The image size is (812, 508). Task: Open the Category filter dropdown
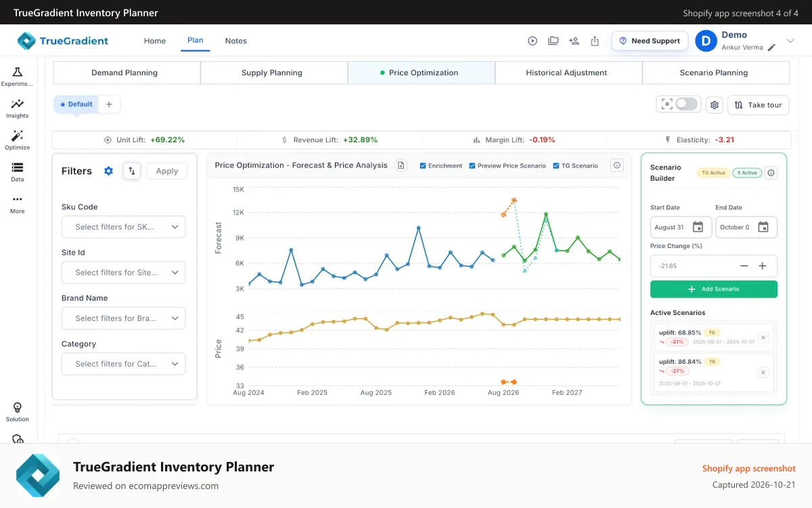pos(123,364)
